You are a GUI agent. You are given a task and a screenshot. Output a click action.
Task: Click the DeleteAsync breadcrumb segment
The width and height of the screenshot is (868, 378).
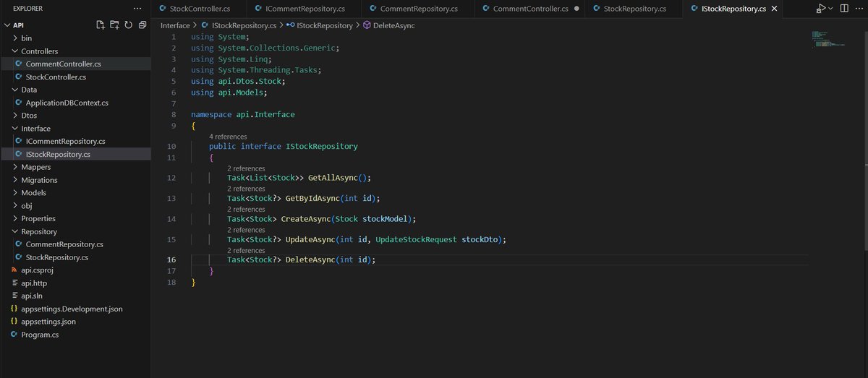(x=394, y=25)
